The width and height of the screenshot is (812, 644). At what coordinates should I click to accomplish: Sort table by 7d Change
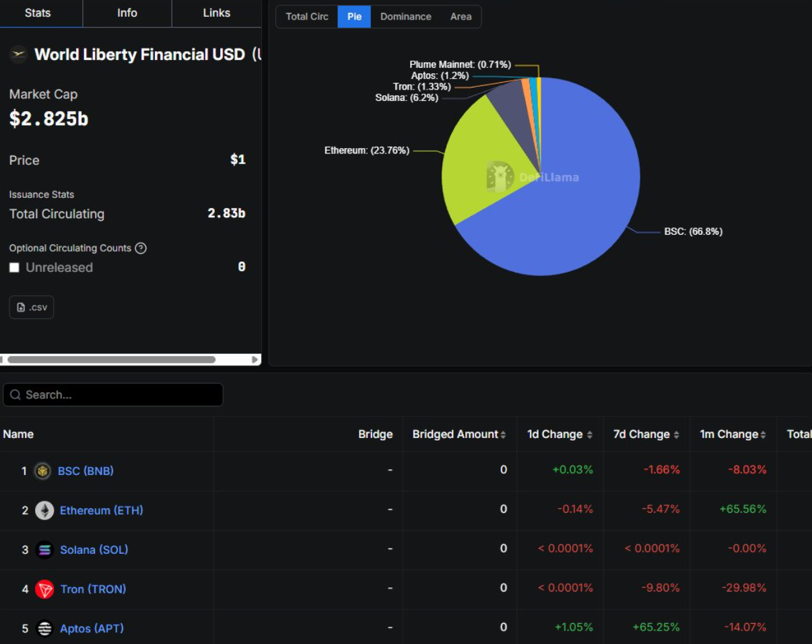[x=676, y=435]
